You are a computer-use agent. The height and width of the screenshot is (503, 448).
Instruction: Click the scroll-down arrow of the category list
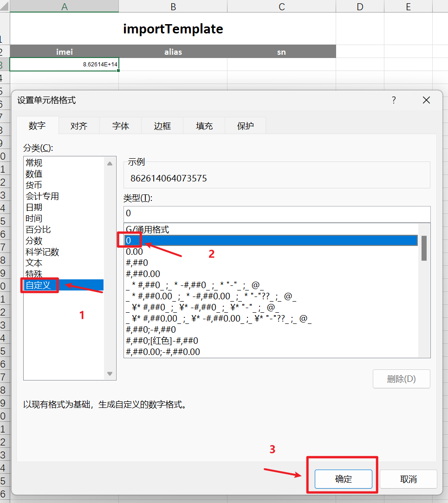[x=110, y=373]
